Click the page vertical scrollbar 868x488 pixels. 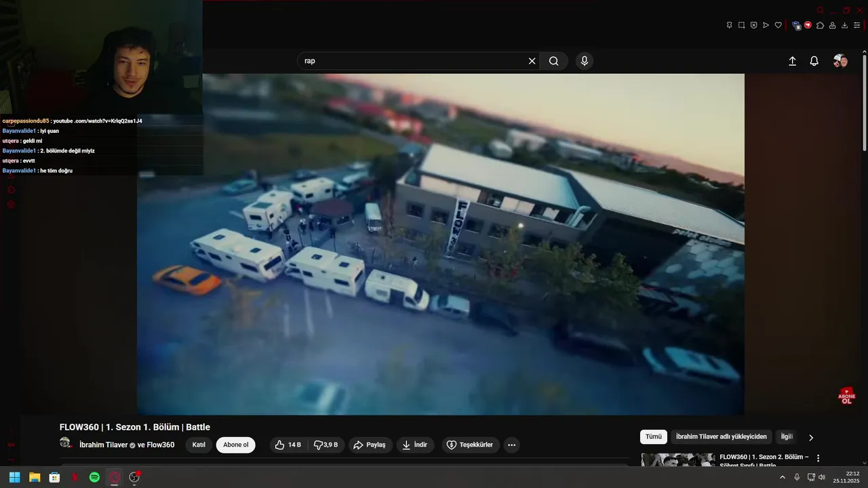click(x=865, y=102)
